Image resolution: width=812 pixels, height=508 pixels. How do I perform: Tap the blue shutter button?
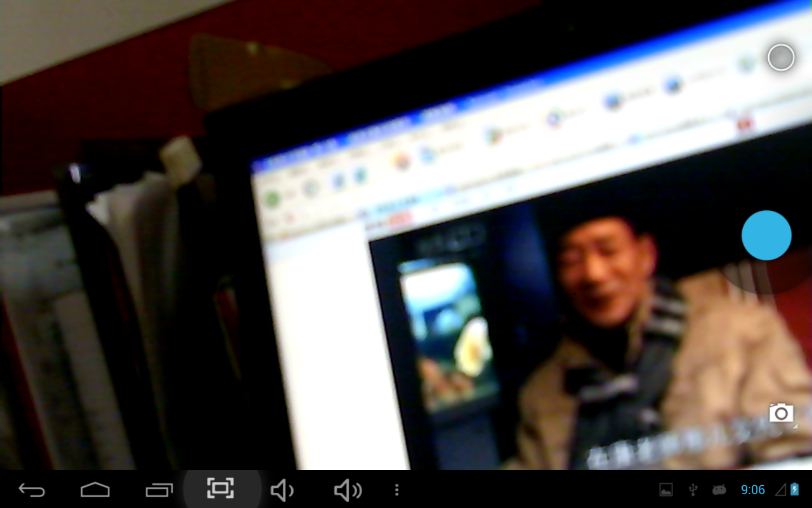click(766, 235)
